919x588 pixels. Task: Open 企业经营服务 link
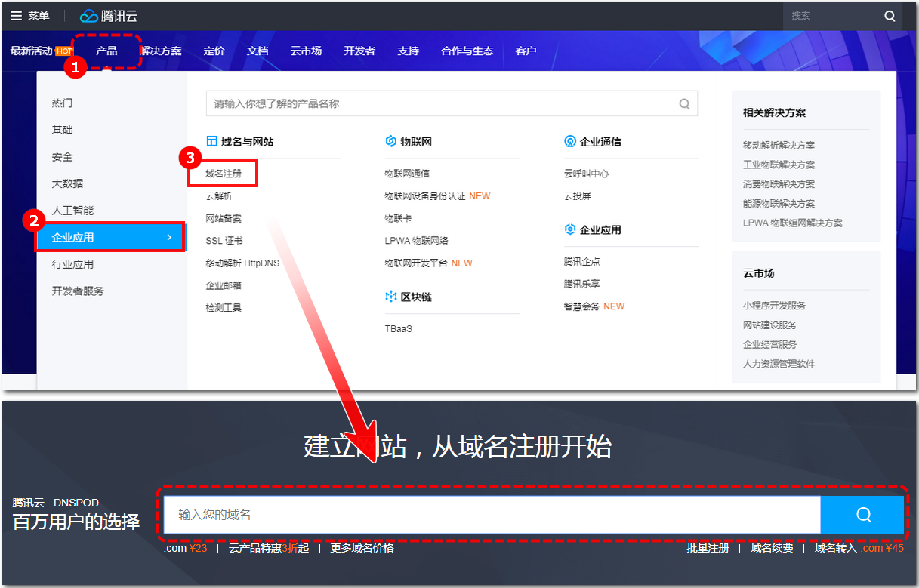pos(769,344)
